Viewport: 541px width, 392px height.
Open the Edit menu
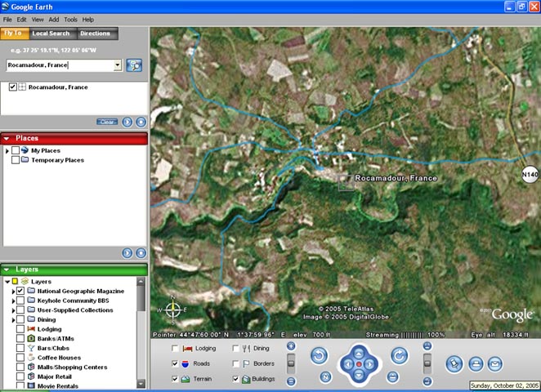(x=21, y=20)
